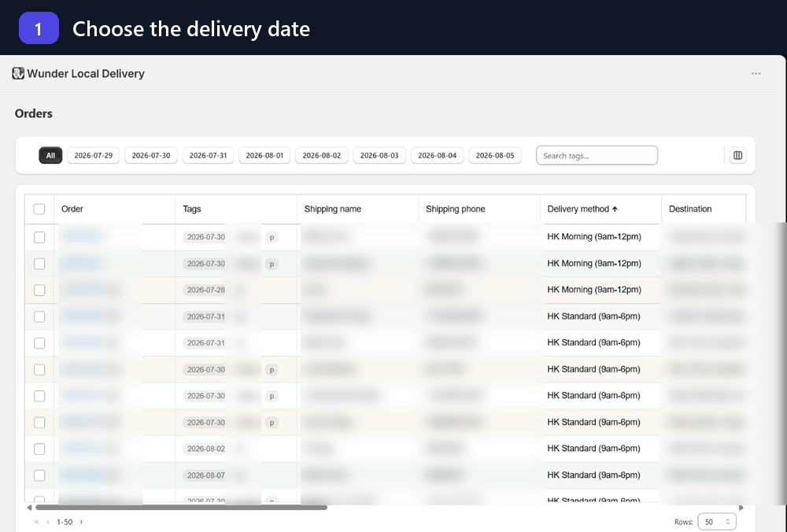Check the first HK Morning order row checkbox

pyautogui.click(x=39, y=238)
